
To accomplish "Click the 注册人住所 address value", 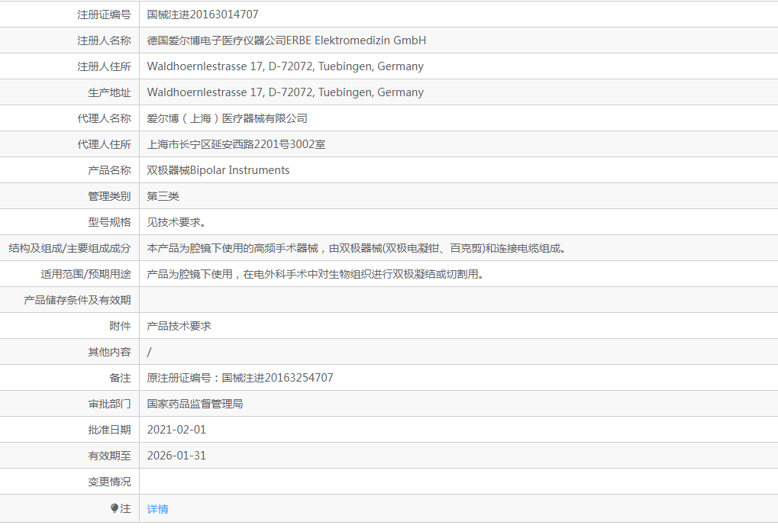I will 286,66.
